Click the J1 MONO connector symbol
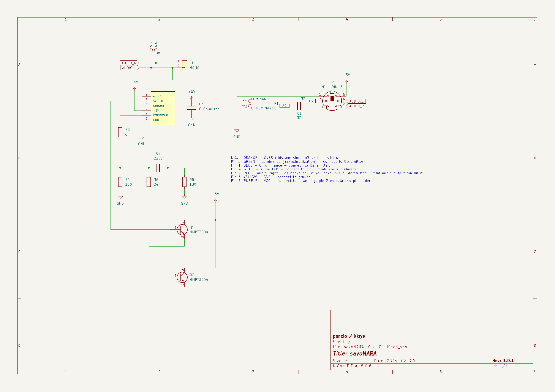The height and width of the screenshot is (392, 555). pyautogui.click(x=185, y=65)
